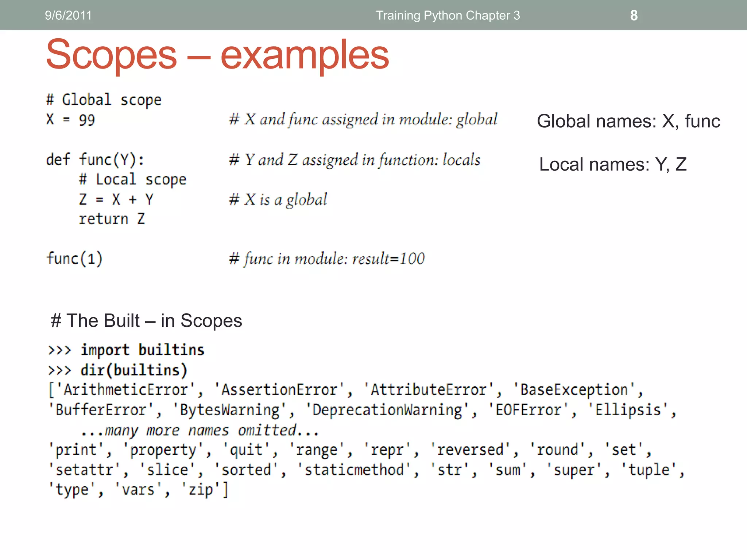The image size is (747, 560).
Task: Click the header text 'Training Python Chapter 3'
Action: pos(448,15)
